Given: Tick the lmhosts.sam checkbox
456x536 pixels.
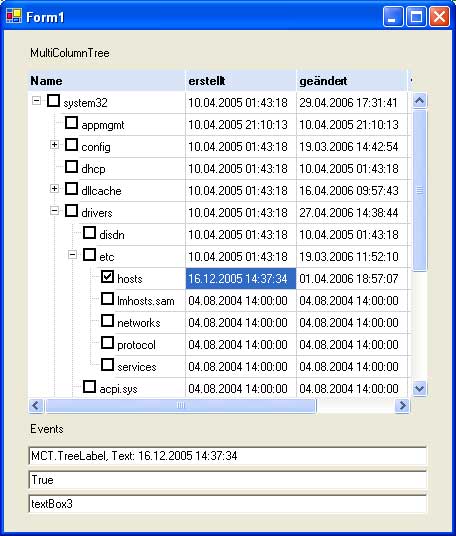Looking at the screenshot, I should point(107,298).
